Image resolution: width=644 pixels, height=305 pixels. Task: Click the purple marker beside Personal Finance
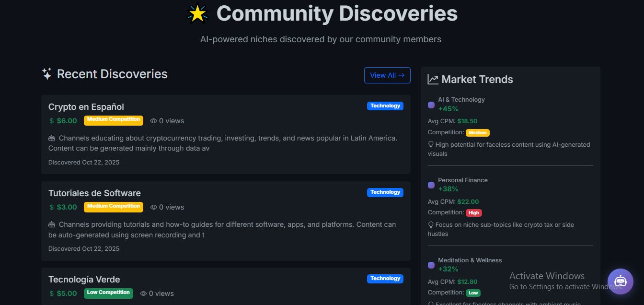[431, 185]
